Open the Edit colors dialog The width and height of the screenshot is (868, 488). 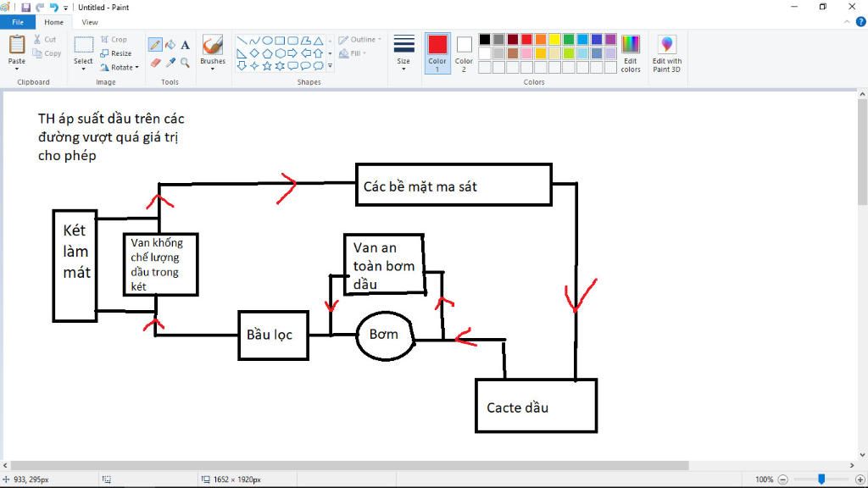click(x=630, y=53)
